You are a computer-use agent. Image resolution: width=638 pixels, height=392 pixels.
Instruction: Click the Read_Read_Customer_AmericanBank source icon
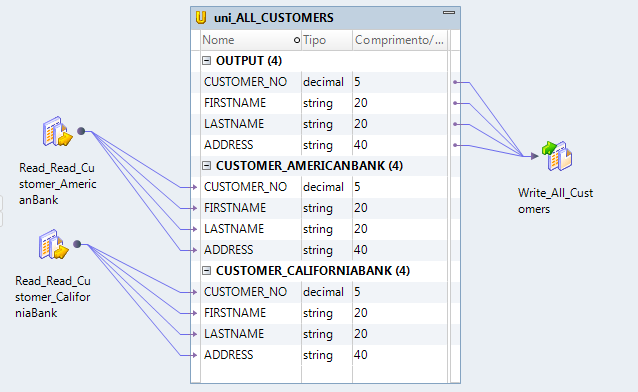(58, 131)
